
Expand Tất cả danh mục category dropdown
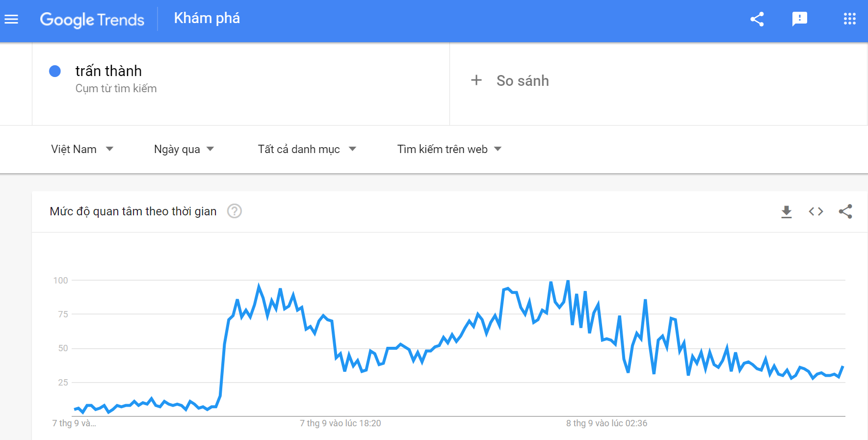coord(307,149)
